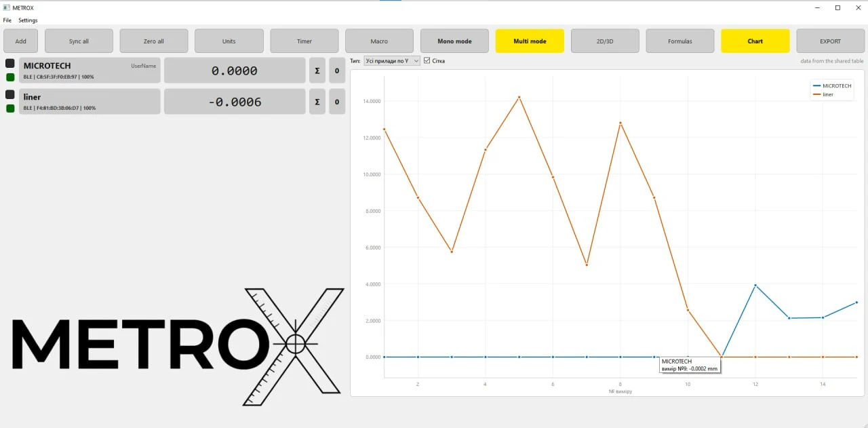Viewport: 868px width, 428px height.
Task: Maximize the METROX window
Action: 837,7
